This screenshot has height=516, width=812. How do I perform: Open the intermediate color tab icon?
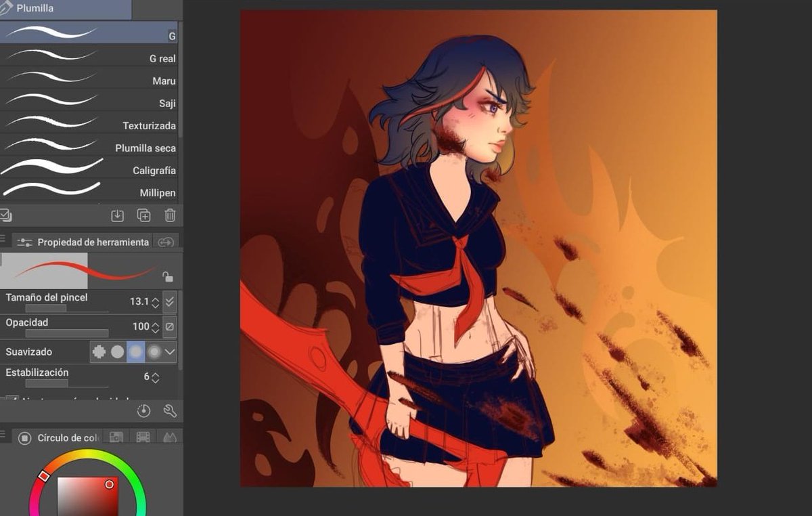[x=168, y=437]
